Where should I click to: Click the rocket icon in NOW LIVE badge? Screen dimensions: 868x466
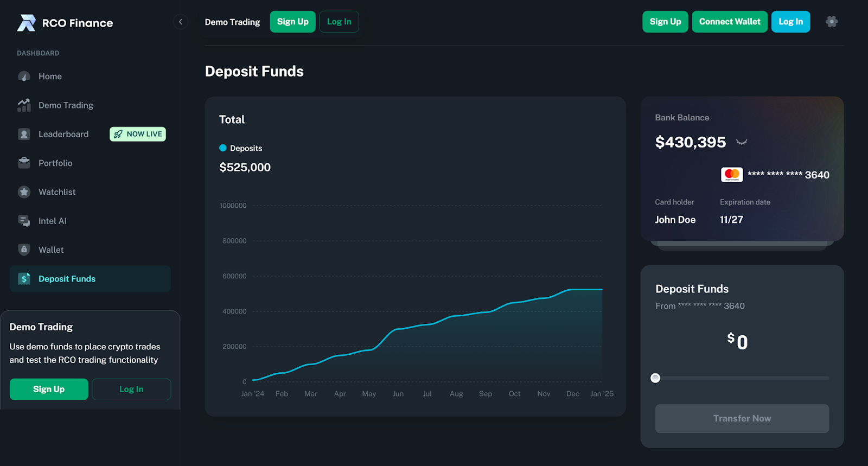(x=118, y=134)
